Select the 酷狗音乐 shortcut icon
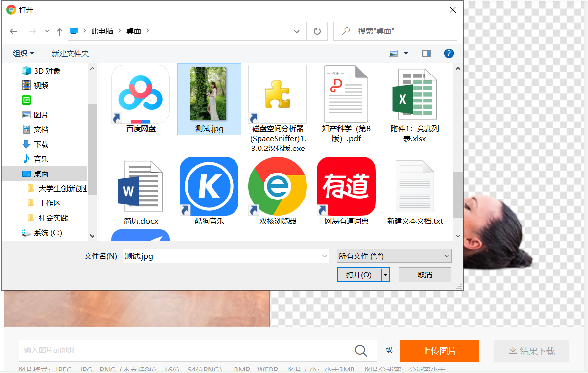 point(209,186)
